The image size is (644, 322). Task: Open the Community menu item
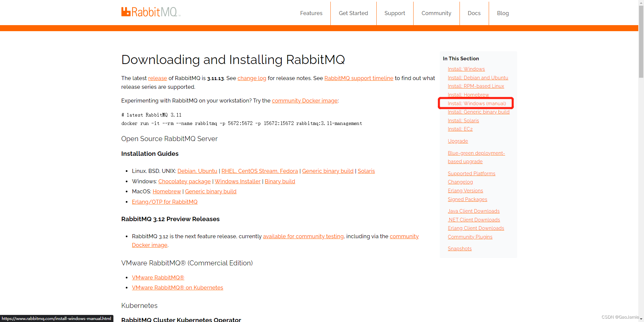point(436,13)
